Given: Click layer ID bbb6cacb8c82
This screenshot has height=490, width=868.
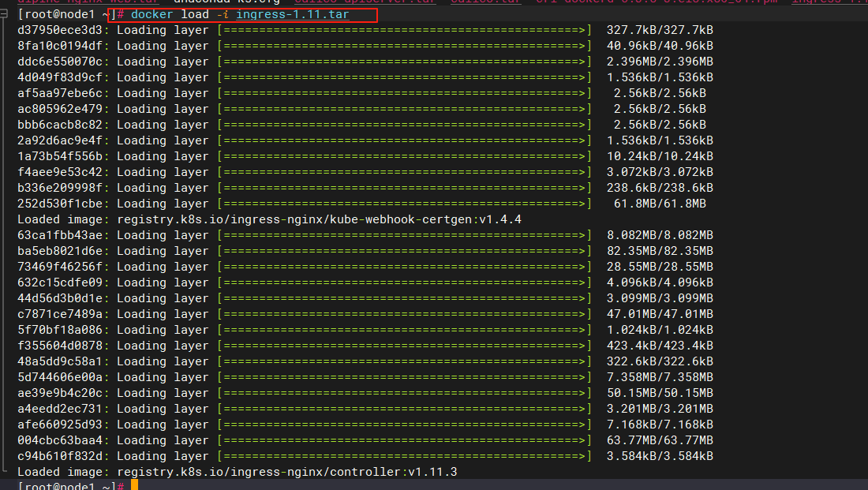Looking at the screenshot, I should 60,125.
